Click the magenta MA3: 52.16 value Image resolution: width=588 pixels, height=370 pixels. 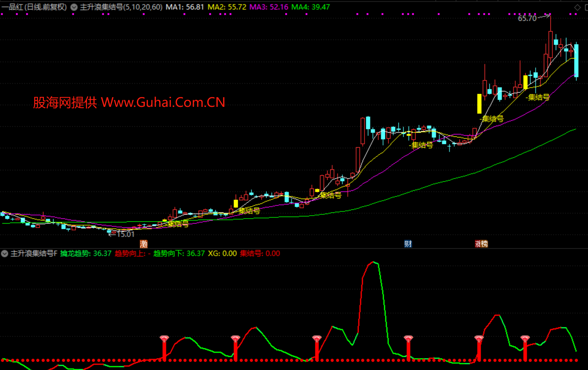pos(269,7)
